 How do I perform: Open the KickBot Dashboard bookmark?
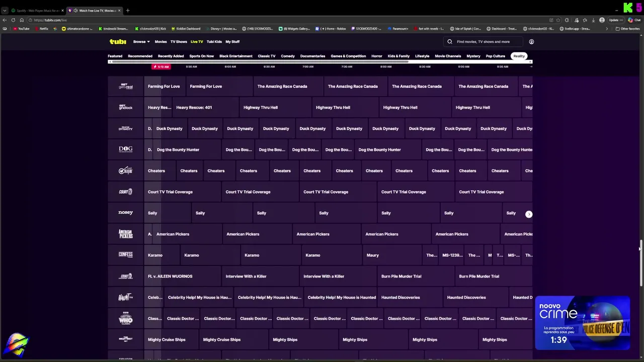click(x=185, y=29)
